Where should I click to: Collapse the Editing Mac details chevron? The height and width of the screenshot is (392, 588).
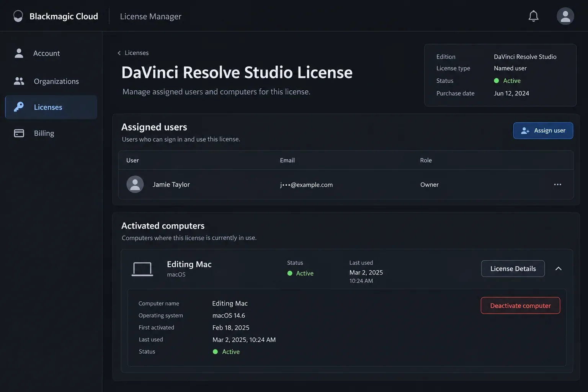559,268
